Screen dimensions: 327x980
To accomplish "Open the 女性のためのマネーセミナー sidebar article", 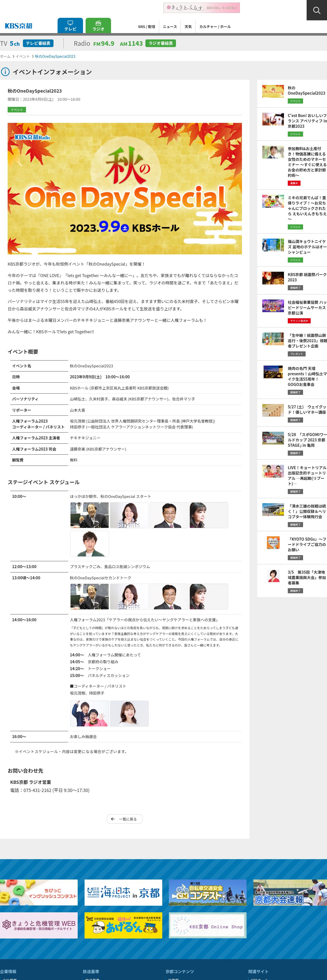I will 307,162.
